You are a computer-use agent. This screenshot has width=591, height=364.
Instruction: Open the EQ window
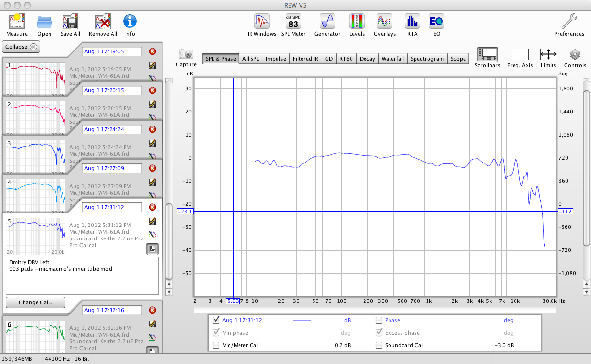(x=437, y=22)
